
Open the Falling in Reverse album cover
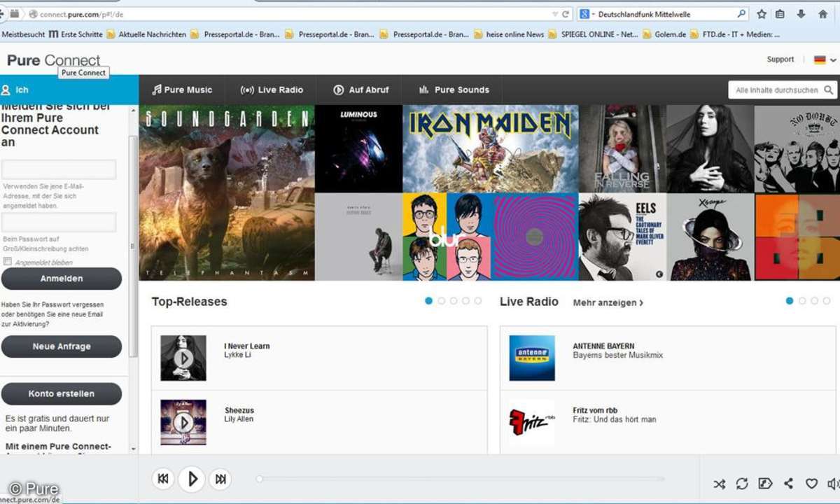click(x=622, y=149)
